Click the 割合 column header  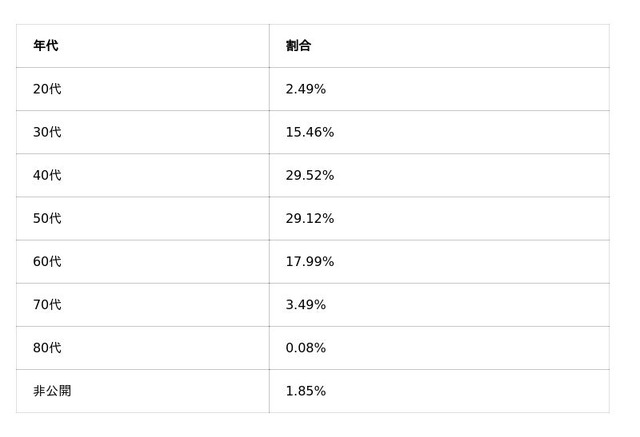(x=298, y=46)
